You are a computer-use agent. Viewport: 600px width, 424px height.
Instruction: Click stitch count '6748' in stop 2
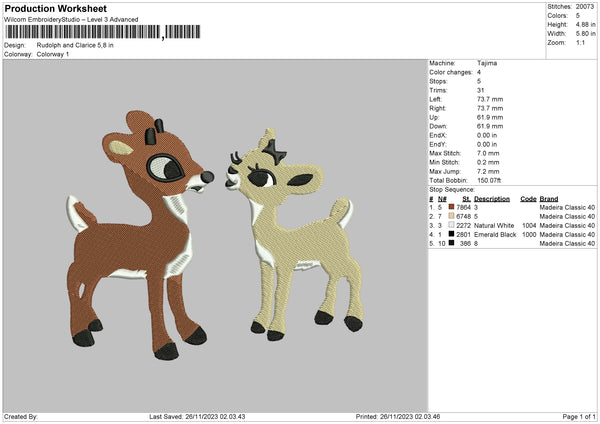click(463, 216)
